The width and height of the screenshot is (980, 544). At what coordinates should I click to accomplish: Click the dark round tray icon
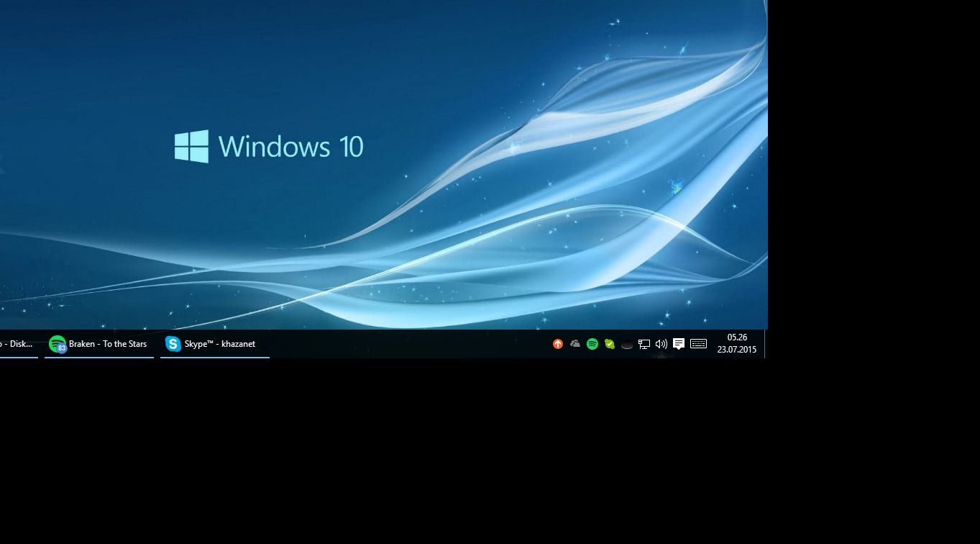627,345
